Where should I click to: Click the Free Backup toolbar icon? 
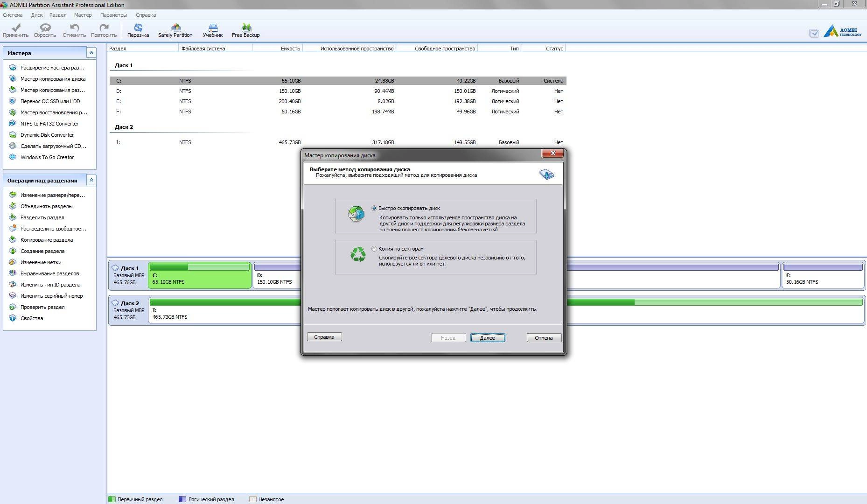(x=246, y=30)
